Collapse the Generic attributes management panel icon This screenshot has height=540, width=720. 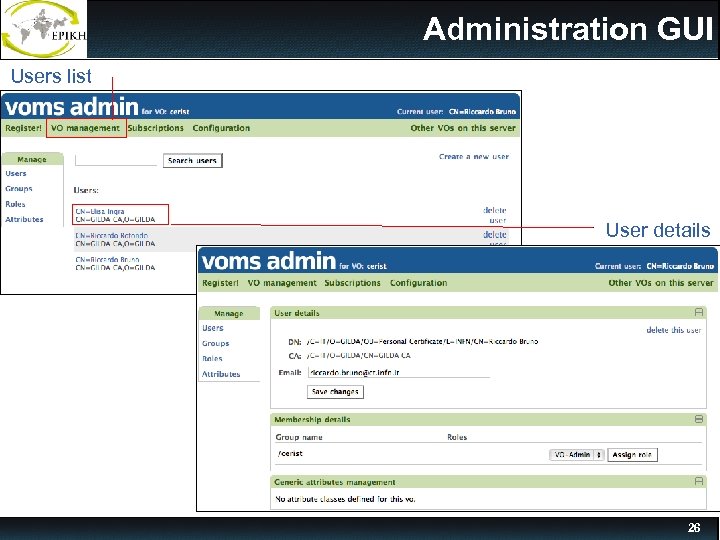tap(698, 482)
